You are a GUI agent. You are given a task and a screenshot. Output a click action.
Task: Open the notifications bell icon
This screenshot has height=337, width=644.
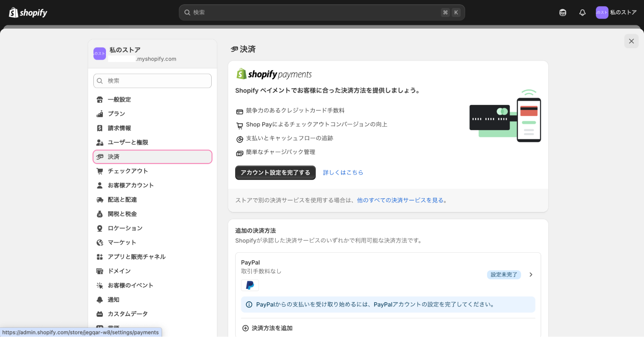tap(582, 13)
